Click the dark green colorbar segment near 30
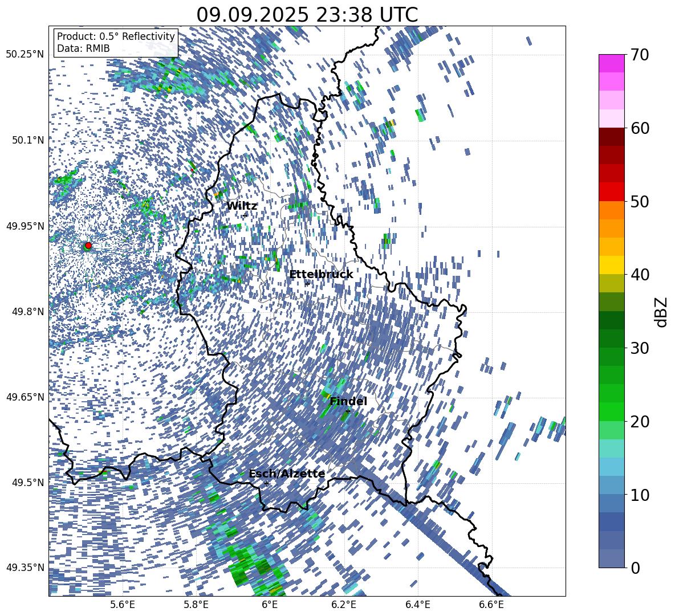 611,338
